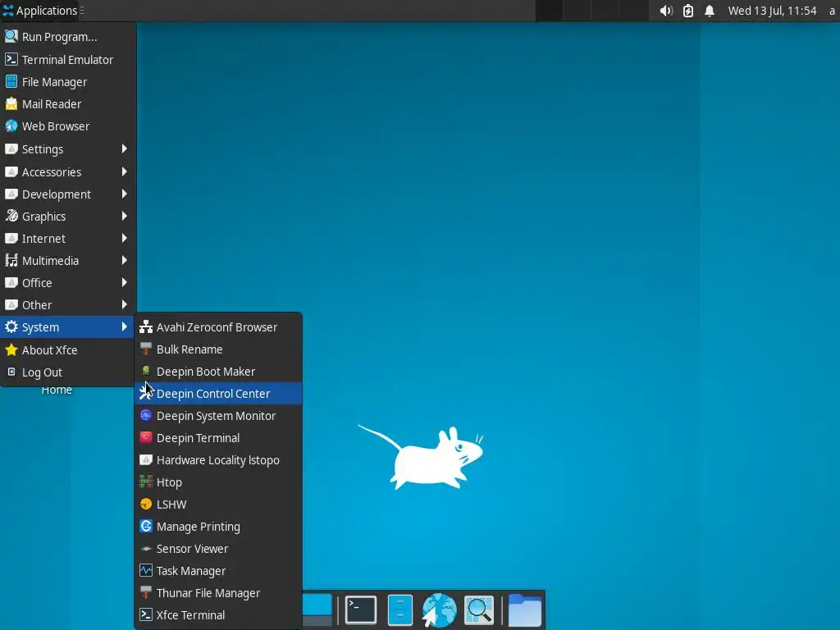Click the volume speaker tray icon
Screen dimensions: 840x630
666,11
